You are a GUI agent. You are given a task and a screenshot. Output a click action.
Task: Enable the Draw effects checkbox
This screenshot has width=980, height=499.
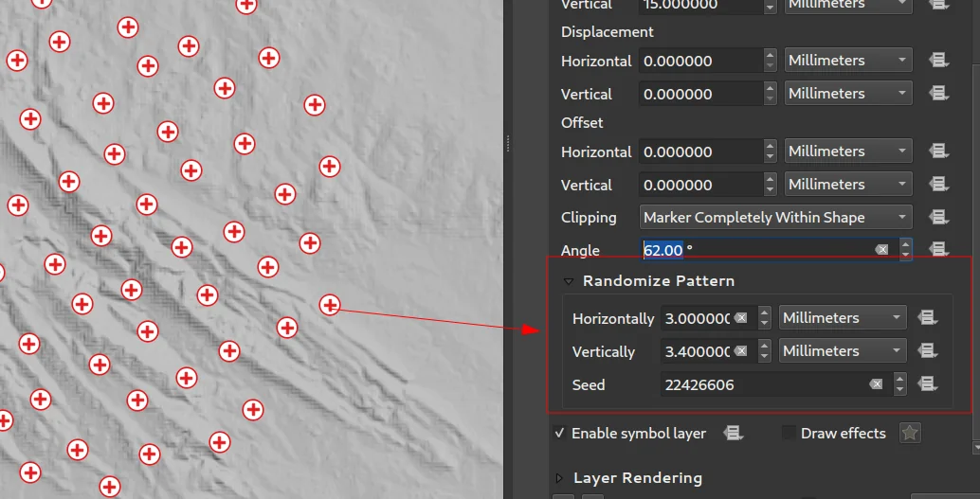pos(789,434)
